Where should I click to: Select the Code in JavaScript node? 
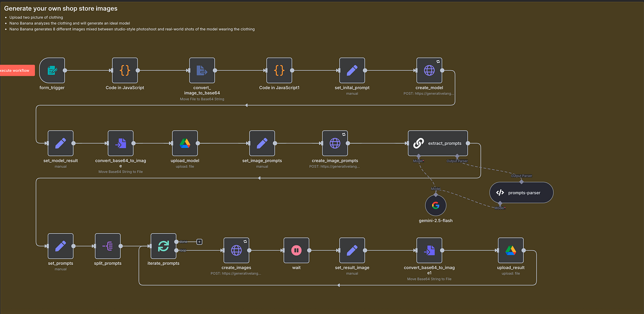coord(125,70)
